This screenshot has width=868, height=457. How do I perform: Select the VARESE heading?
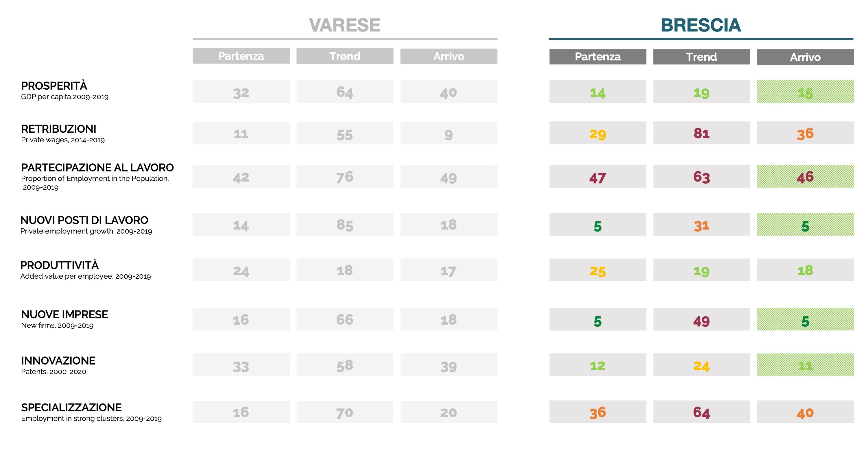pyautogui.click(x=345, y=25)
